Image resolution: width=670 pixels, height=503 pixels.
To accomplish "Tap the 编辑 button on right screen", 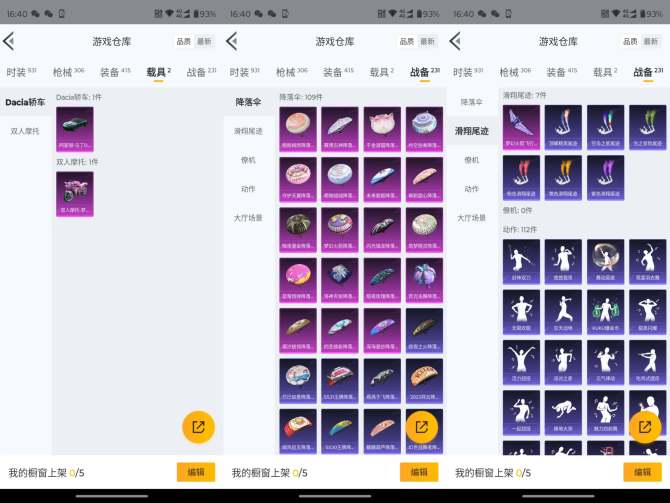I will click(642, 472).
